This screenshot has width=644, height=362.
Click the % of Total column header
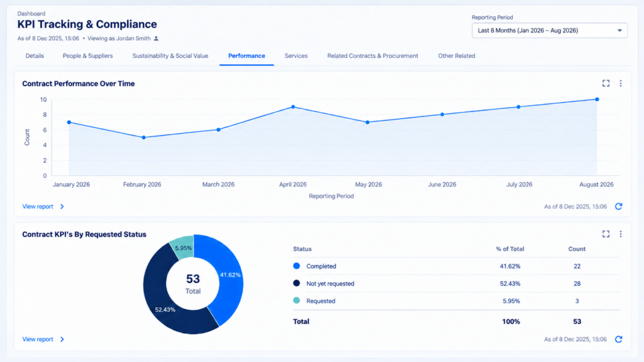coord(509,249)
